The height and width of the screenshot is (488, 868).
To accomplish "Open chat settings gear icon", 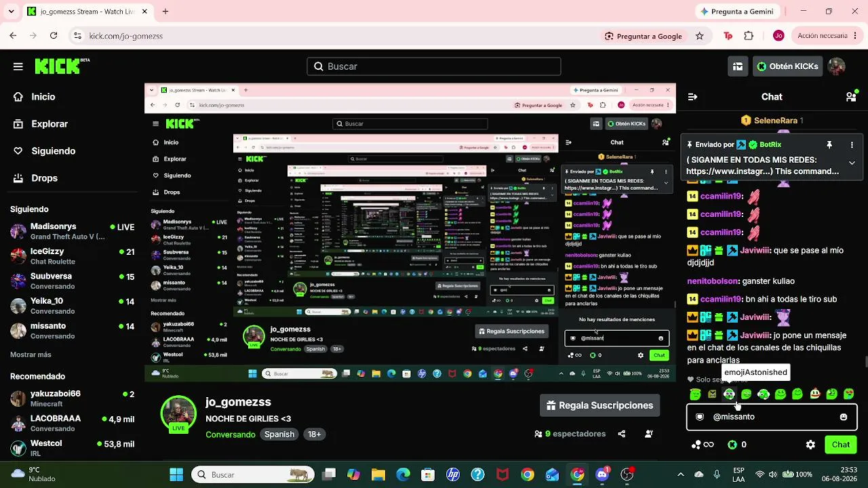I will (x=810, y=445).
